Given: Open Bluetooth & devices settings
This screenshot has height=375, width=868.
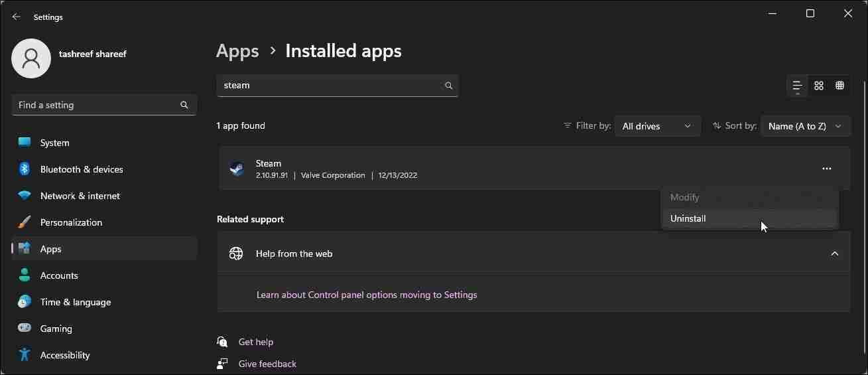Looking at the screenshot, I should coord(82,169).
